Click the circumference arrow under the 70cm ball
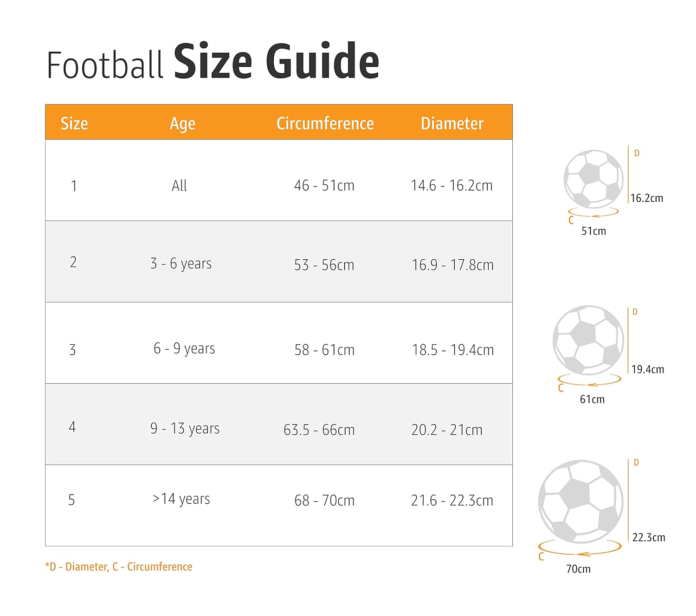The height and width of the screenshot is (616, 696). 580,548
